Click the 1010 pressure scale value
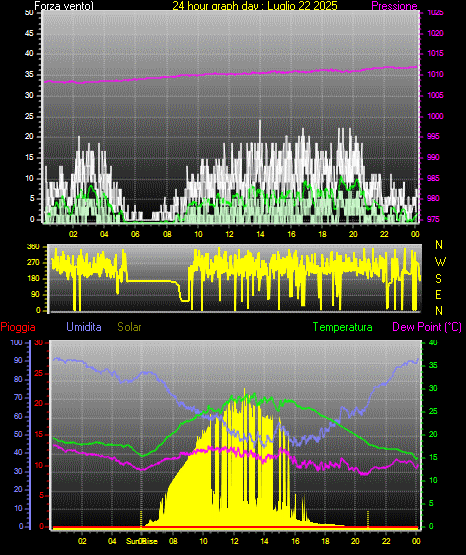This screenshot has width=466, height=555. [435, 74]
